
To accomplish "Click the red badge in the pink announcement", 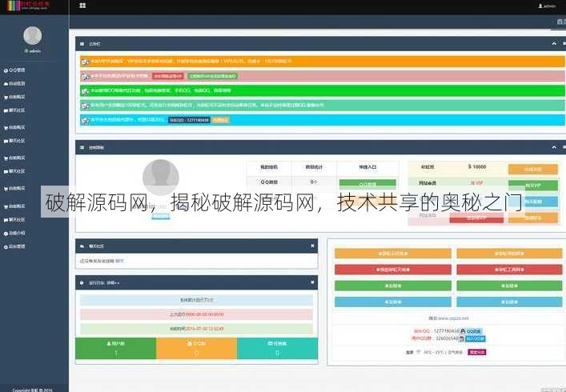I will pos(168,76).
